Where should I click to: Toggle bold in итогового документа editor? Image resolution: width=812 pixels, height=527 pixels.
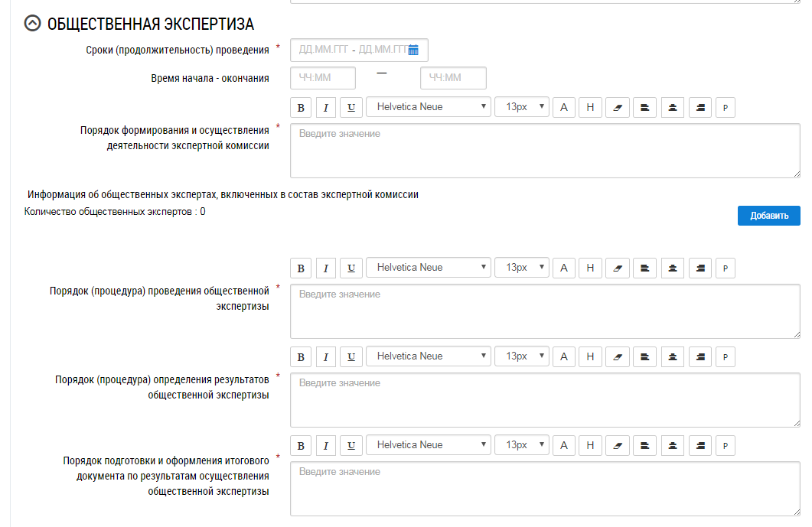coord(301,445)
